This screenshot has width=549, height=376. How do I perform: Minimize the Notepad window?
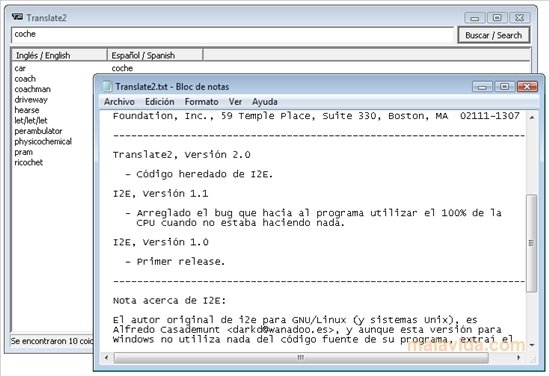(x=482, y=86)
